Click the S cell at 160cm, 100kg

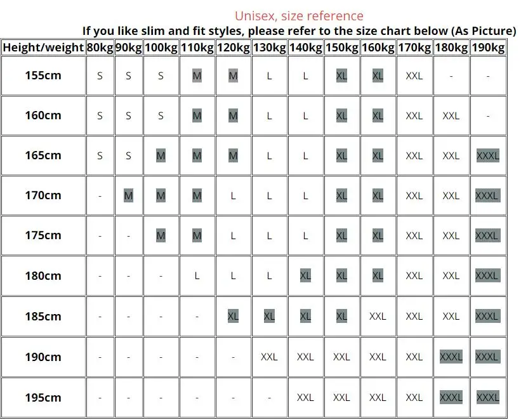point(161,115)
